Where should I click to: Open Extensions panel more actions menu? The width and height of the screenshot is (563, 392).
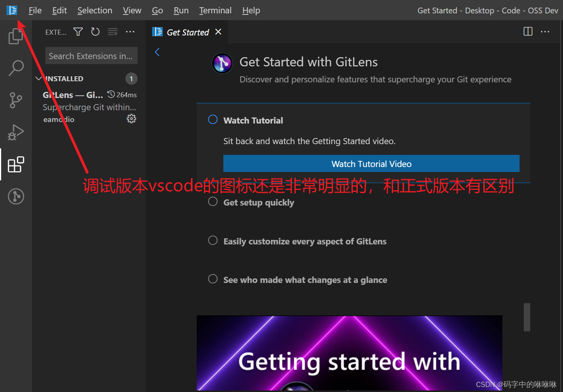click(130, 32)
